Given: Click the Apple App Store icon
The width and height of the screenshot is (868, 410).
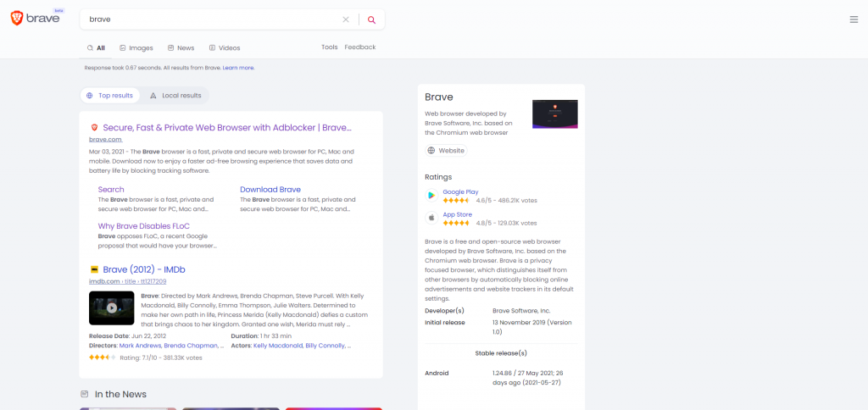Looking at the screenshot, I should pos(431,219).
